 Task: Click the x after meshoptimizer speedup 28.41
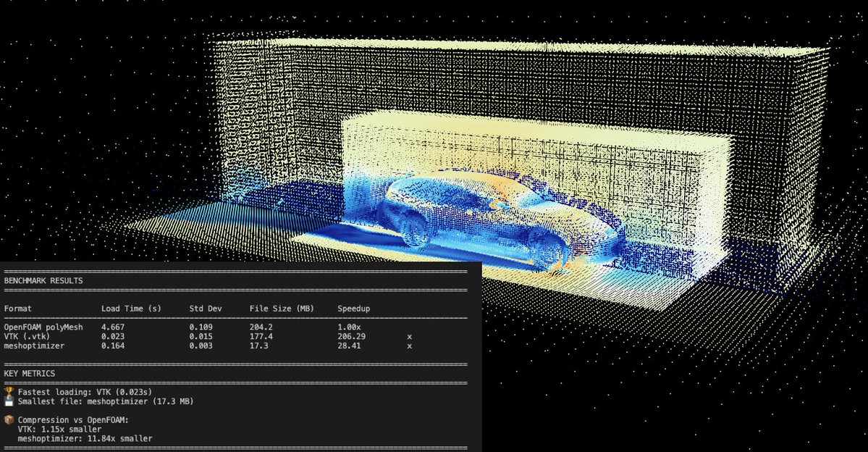tap(409, 346)
